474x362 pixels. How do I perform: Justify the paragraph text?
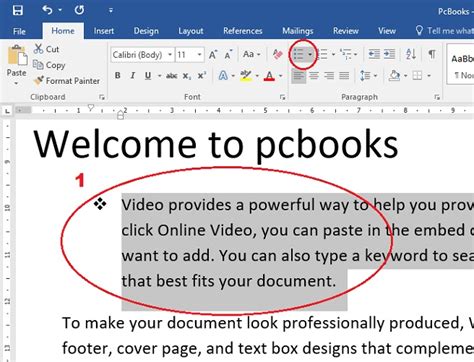point(344,76)
